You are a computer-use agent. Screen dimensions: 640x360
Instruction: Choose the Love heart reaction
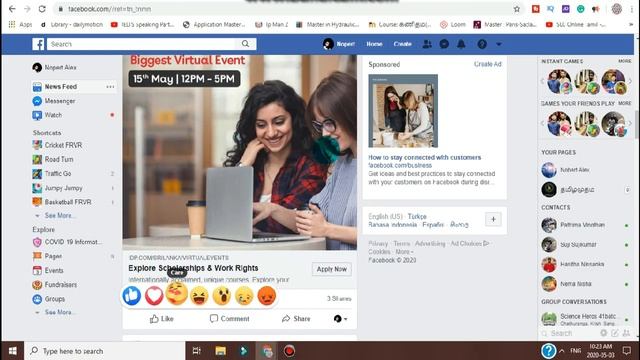pyautogui.click(x=154, y=296)
